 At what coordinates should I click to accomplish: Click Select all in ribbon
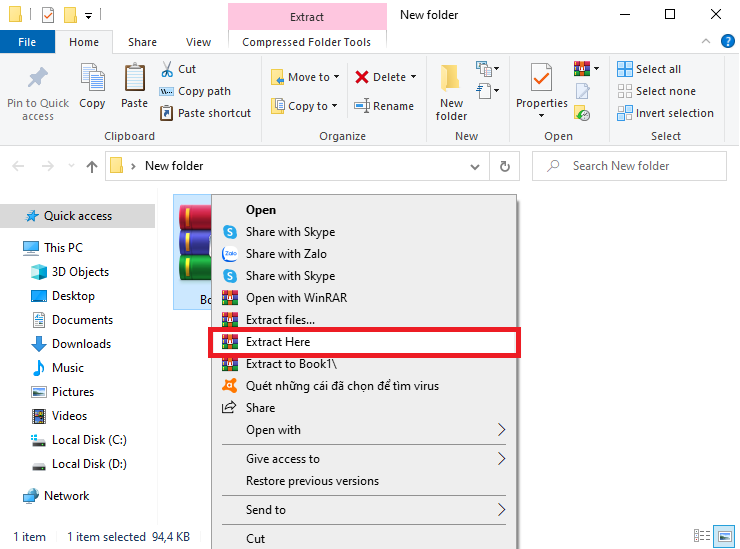coord(657,69)
